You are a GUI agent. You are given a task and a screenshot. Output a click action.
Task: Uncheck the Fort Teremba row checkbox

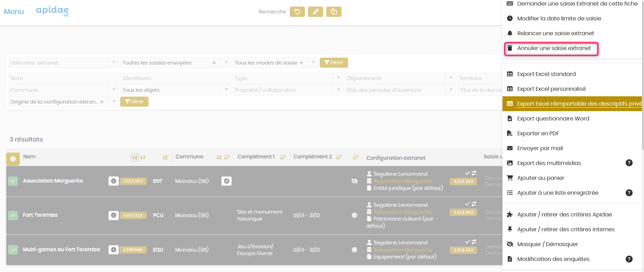[13, 215]
